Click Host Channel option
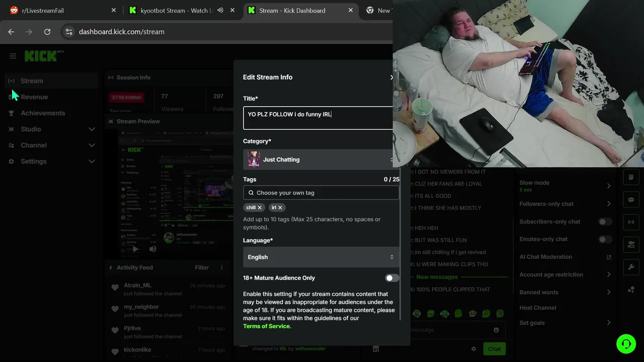The width and height of the screenshot is (644, 362). click(538, 308)
